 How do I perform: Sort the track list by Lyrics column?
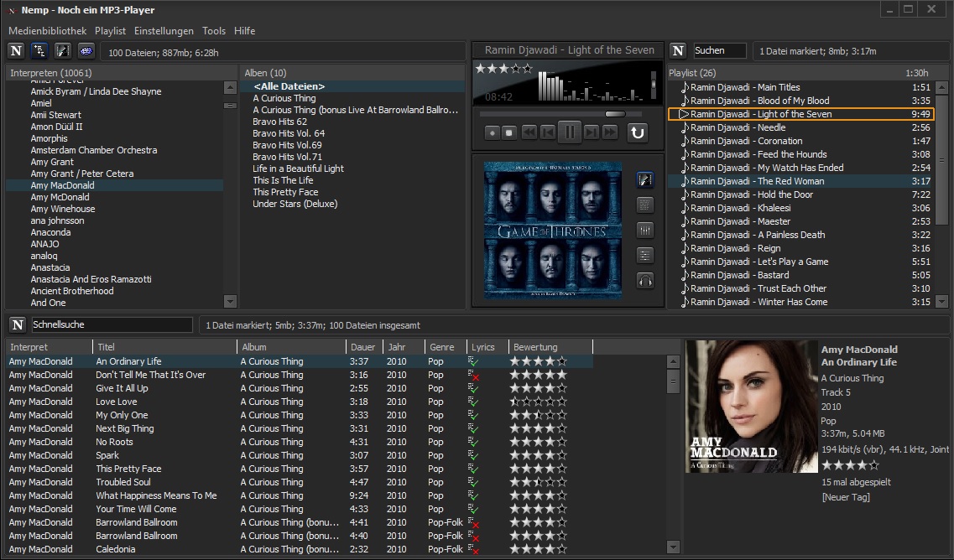487,347
